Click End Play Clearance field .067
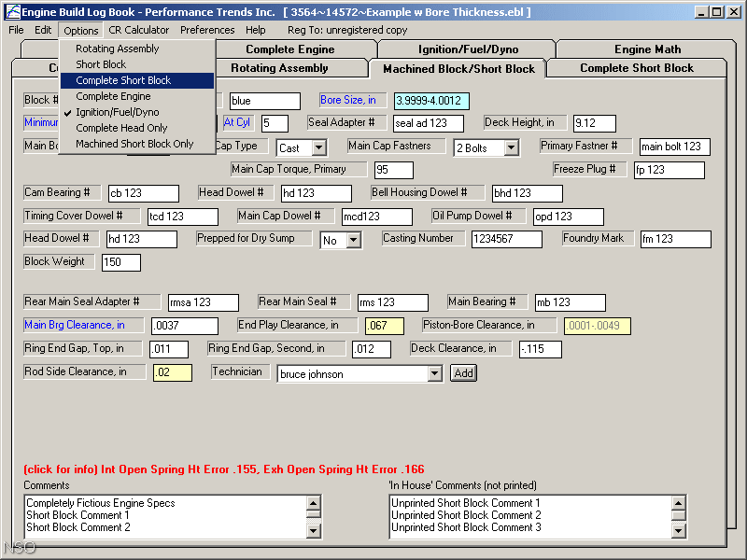Screen dimensions: 747x560 click(385, 326)
